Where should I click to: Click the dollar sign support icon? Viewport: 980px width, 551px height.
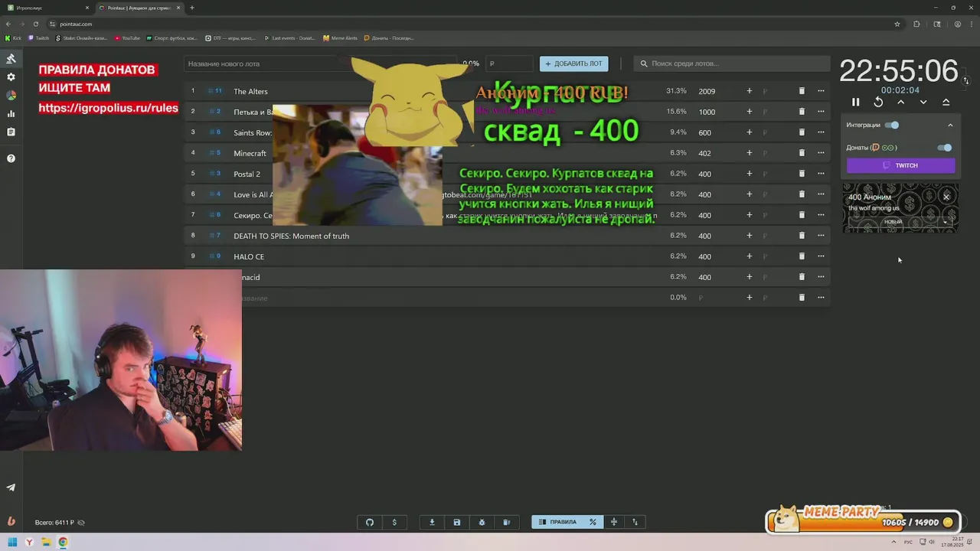pyautogui.click(x=394, y=522)
